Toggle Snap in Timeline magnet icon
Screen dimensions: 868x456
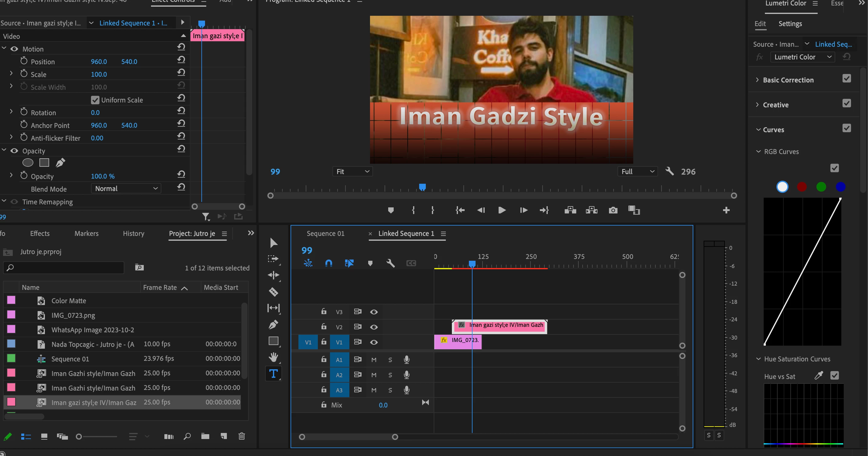click(x=328, y=263)
